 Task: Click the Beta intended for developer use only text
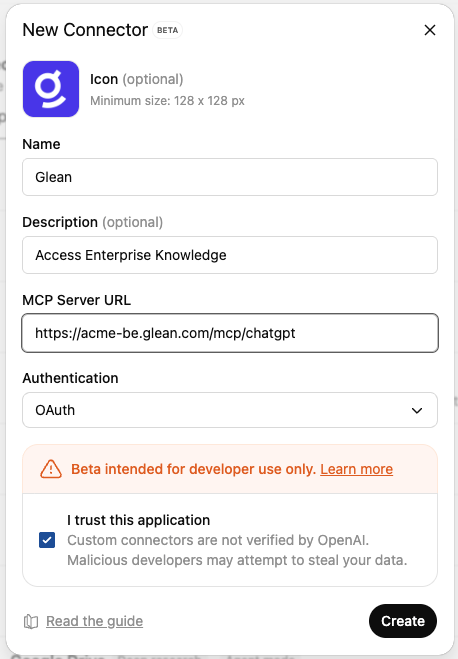click(193, 469)
